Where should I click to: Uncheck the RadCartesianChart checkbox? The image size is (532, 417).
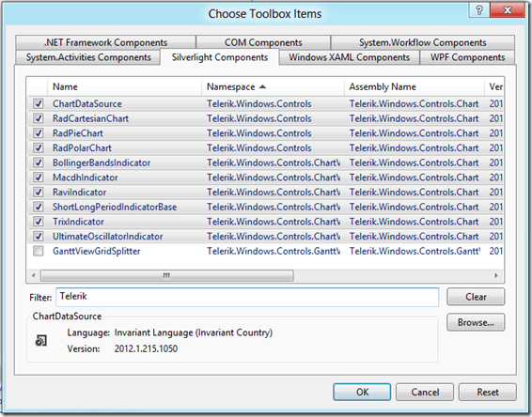coord(38,118)
